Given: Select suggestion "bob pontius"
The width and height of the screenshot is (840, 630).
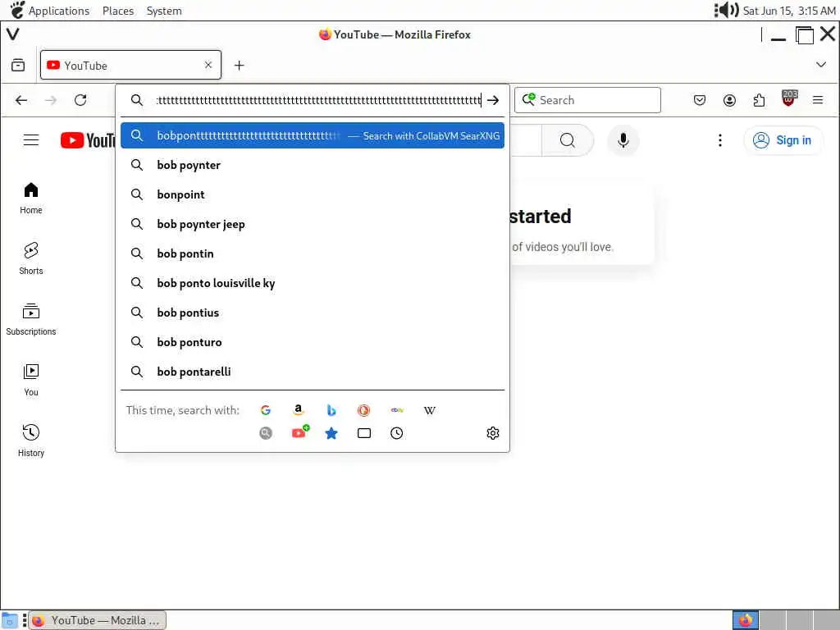Looking at the screenshot, I should 313,313.
